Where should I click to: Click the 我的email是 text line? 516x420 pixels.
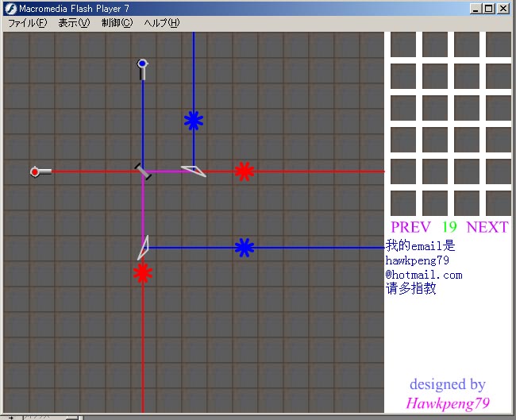point(420,245)
